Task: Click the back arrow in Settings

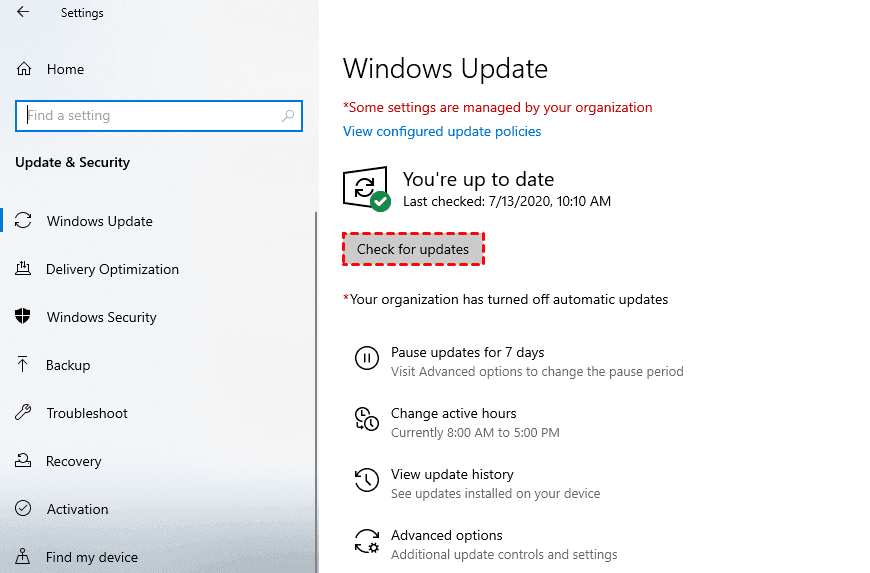Action: (23, 13)
